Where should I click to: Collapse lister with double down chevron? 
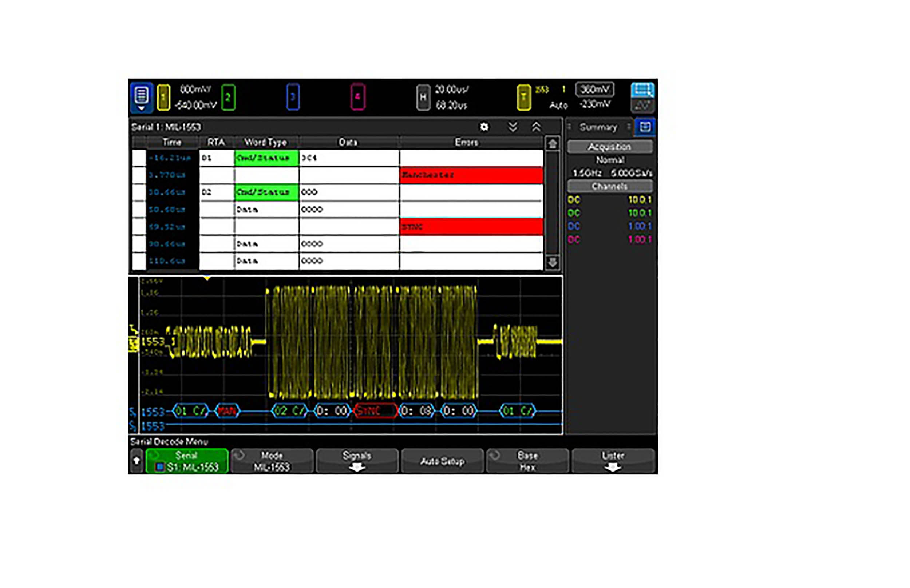click(513, 127)
